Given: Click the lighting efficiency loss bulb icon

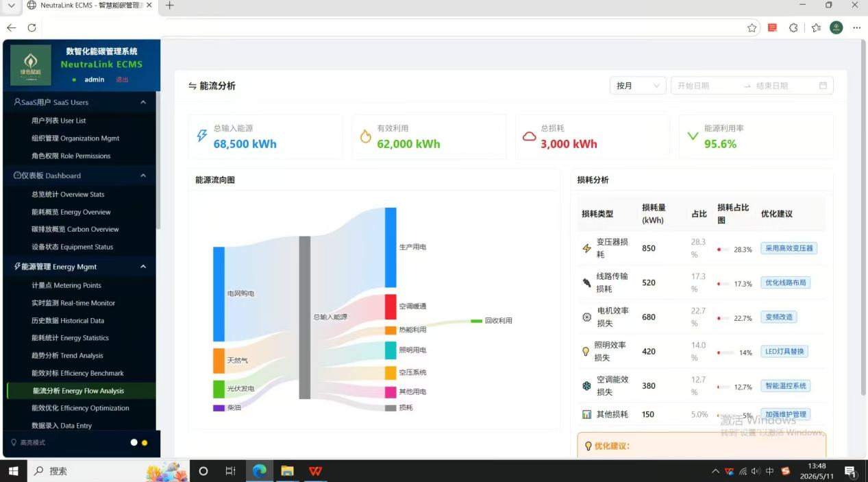Looking at the screenshot, I should (x=586, y=351).
